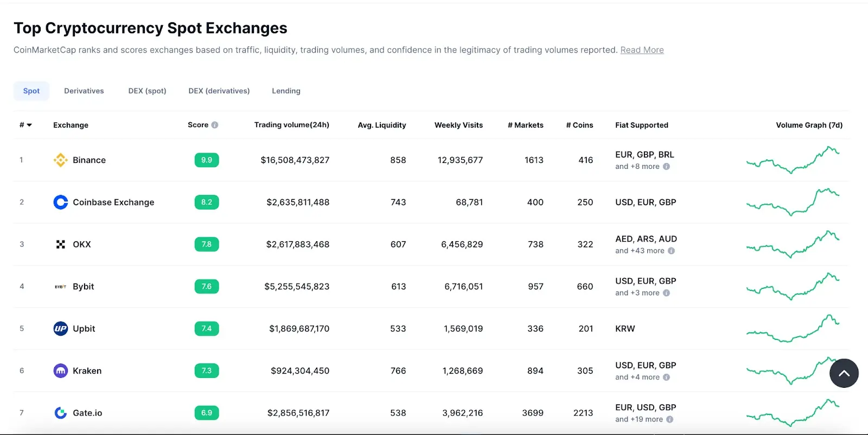Click Gate.io markets count 3699

click(x=533, y=413)
